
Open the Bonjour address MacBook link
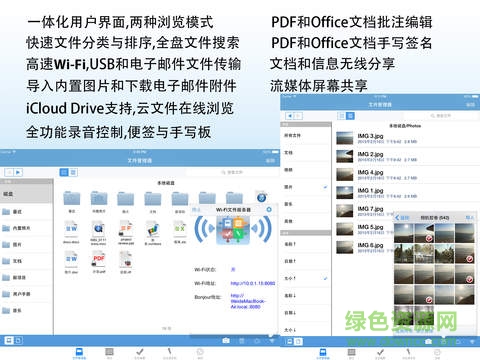point(248,301)
